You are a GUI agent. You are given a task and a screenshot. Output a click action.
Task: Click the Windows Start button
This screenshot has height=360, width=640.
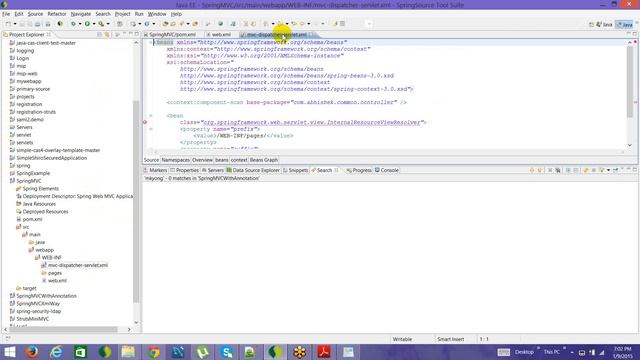(9, 352)
